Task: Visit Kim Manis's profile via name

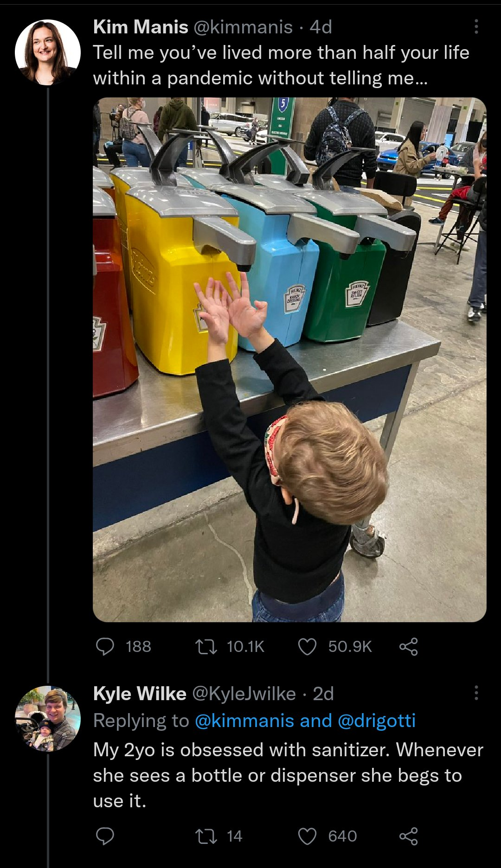Action: point(141,27)
